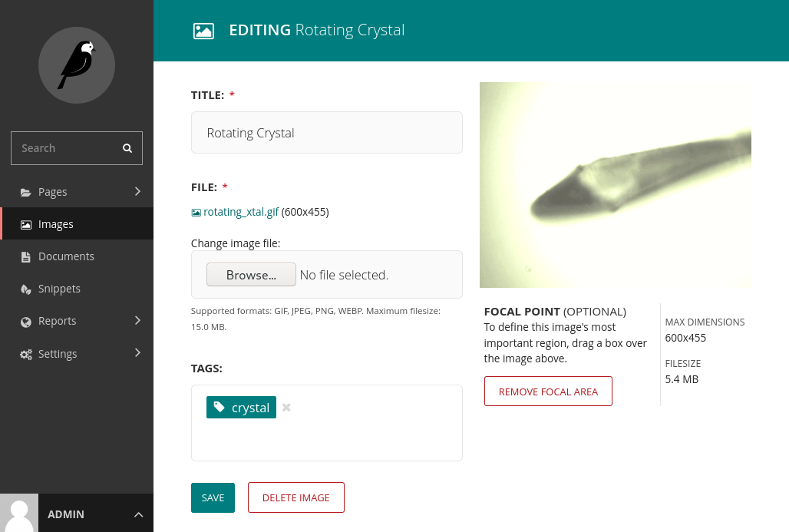Click the Settings cogs icon
The image size is (789, 532).
pos(26,354)
